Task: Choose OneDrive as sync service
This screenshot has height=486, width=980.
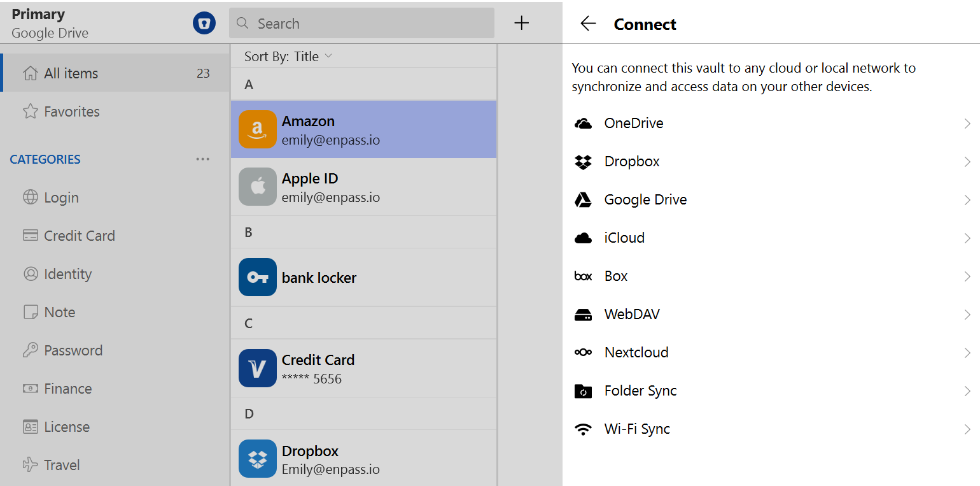Action: pyautogui.click(x=771, y=124)
